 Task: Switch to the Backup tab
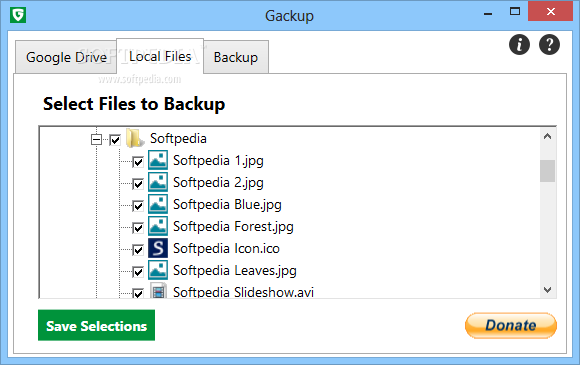tap(236, 57)
